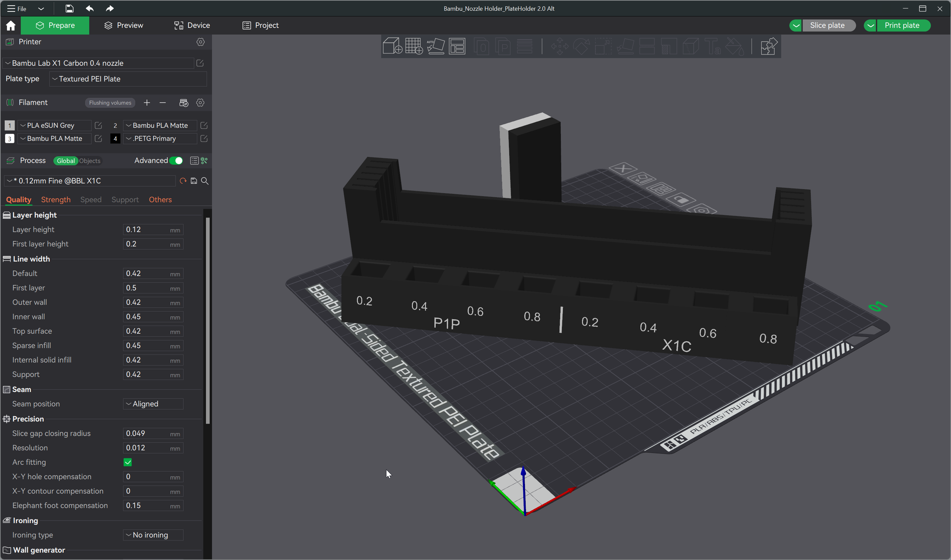951x560 pixels.
Task: Switch to the Preview tab
Action: [124, 25]
